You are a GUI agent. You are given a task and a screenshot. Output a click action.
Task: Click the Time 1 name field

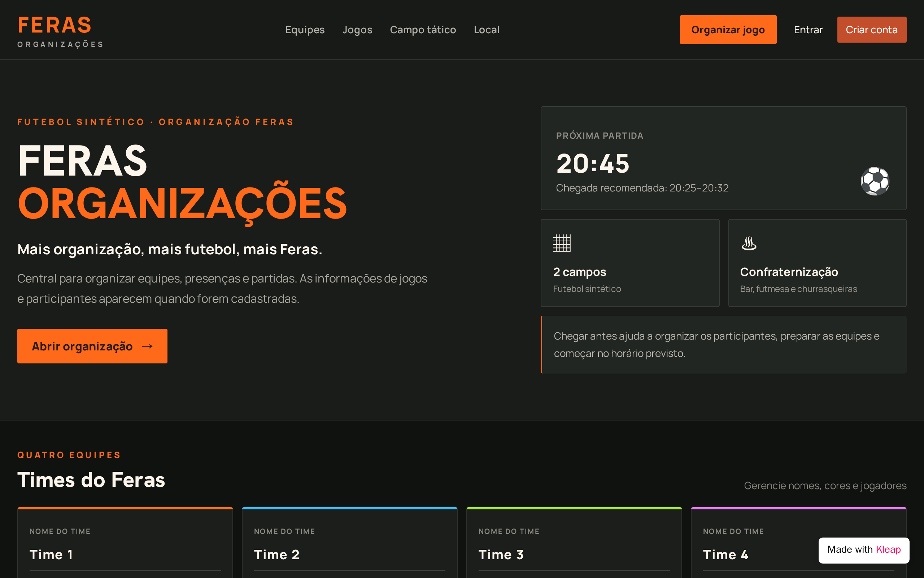pyautogui.click(x=125, y=555)
